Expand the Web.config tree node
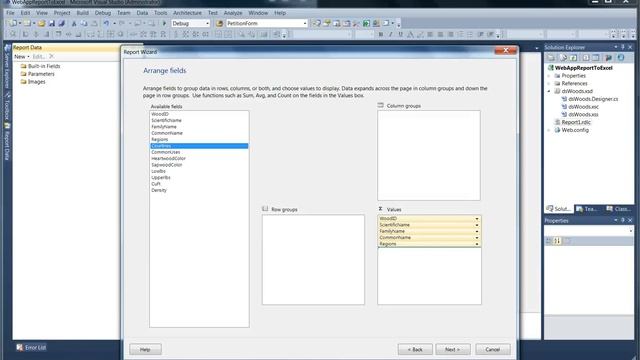The image size is (640, 360). point(549,130)
